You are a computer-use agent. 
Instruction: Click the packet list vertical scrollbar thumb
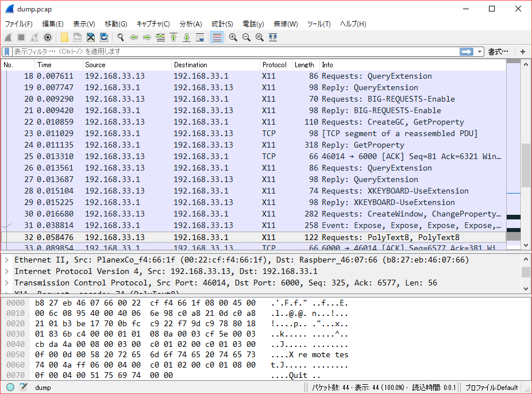pyautogui.click(x=526, y=164)
